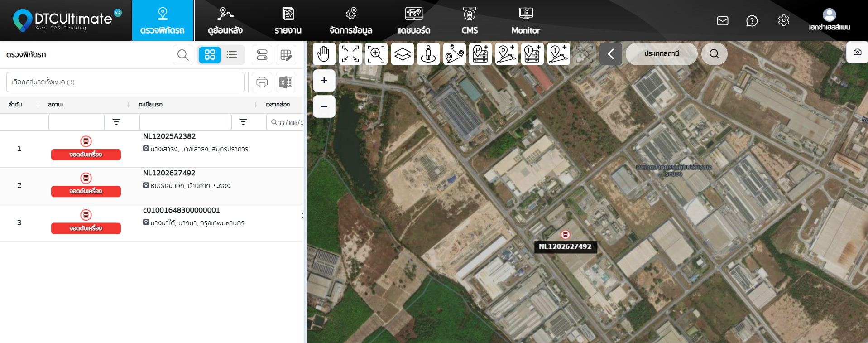Click the disabled crossed-out map tool

pyautogui.click(x=584, y=54)
